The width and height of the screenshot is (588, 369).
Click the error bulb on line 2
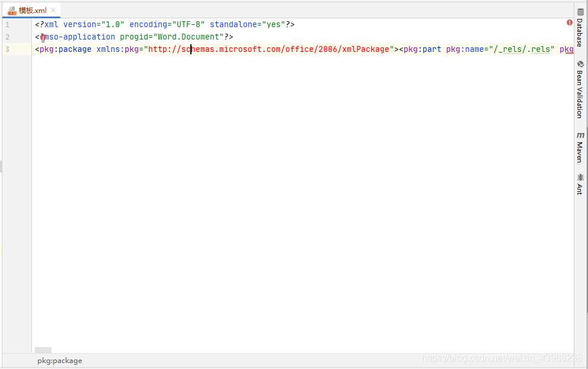coord(43,37)
